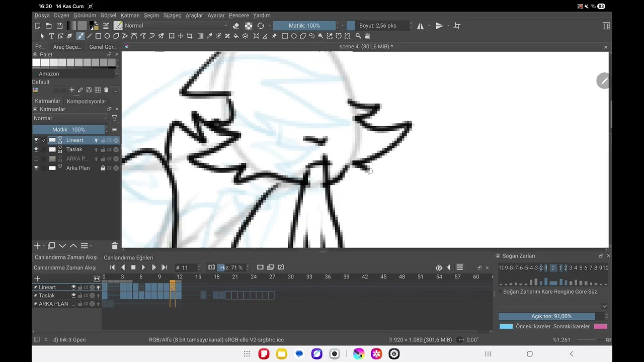The width and height of the screenshot is (644, 362).
Task: Select the Gradient tool
Action: 201,36
